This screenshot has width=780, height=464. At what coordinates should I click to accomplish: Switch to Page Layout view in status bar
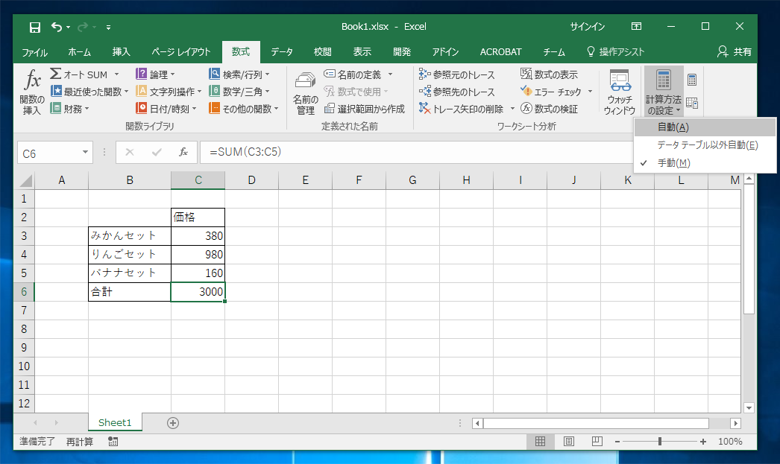click(x=569, y=441)
